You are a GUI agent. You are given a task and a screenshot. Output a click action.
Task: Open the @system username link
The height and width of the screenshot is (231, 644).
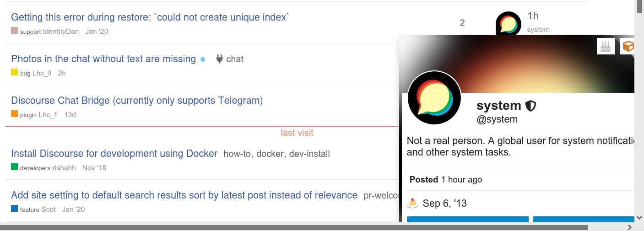coord(497,119)
